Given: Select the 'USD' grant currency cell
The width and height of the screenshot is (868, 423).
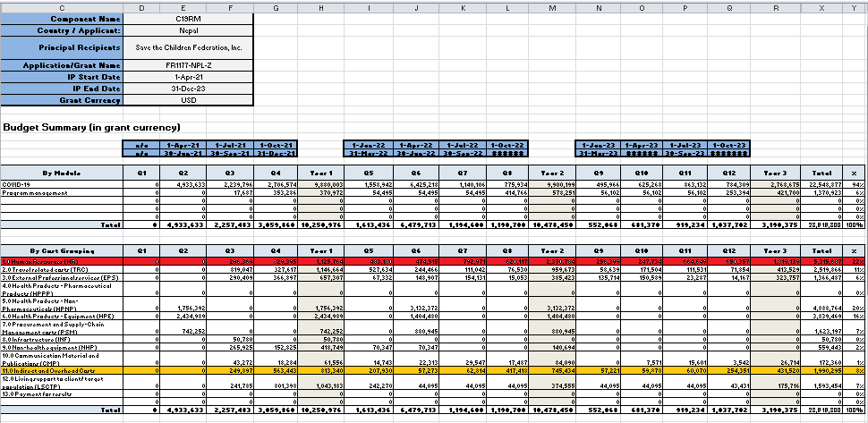Looking at the screenshot, I should point(188,100).
